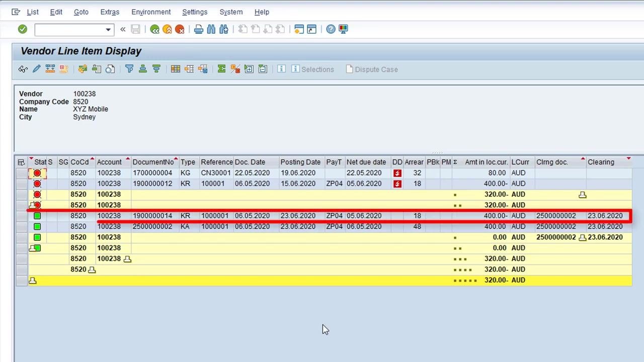The width and height of the screenshot is (644, 362).
Task: Click the Total sigma icon
Action: point(221,69)
